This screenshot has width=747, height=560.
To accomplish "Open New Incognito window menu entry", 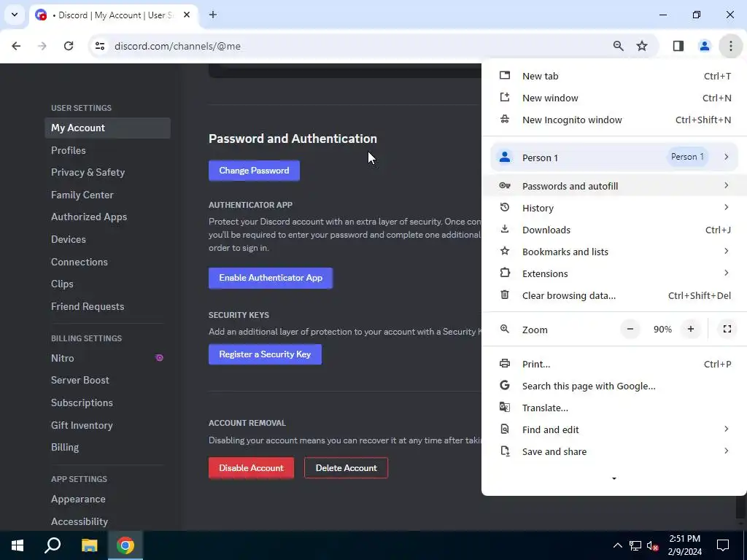I will 614,120.
